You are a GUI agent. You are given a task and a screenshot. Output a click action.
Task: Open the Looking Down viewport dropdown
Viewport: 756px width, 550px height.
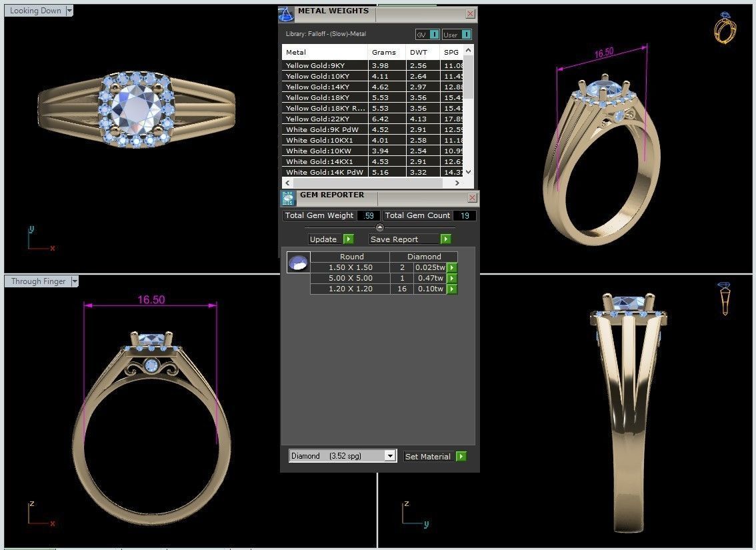69,11
